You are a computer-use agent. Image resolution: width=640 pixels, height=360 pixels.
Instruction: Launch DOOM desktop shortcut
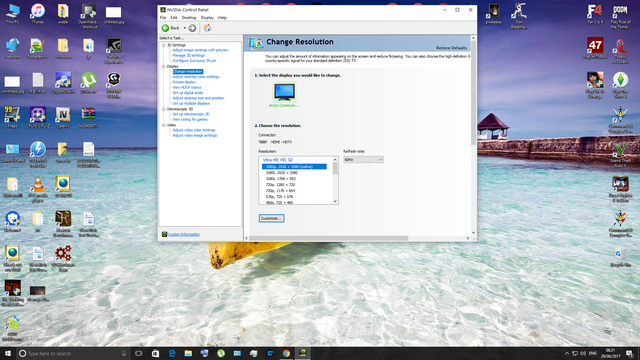click(620, 16)
